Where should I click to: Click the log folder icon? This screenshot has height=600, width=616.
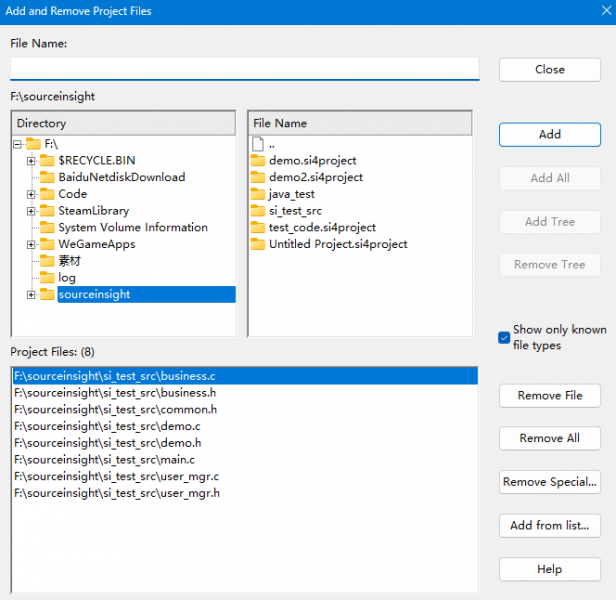click(48, 278)
